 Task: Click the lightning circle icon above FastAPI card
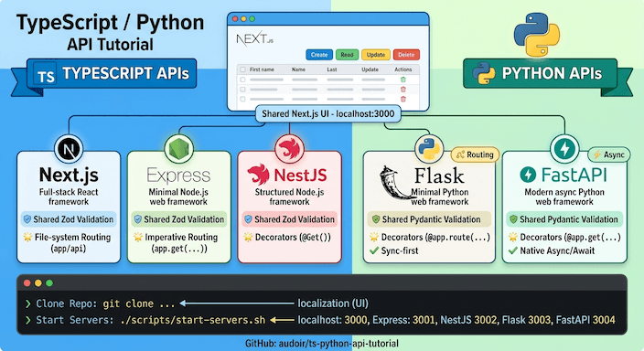coord(564,148)
